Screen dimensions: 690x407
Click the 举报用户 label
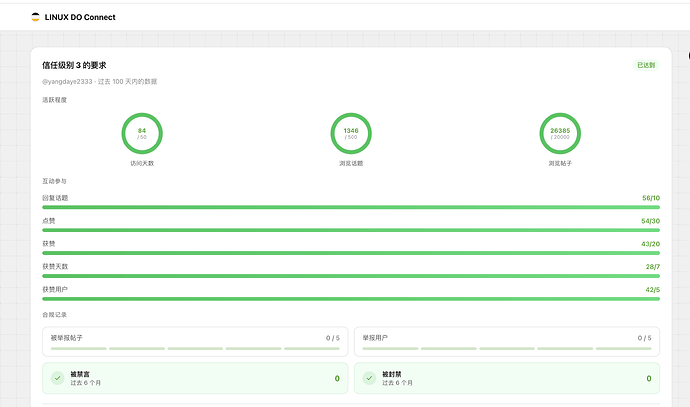(x=375, y=338)
